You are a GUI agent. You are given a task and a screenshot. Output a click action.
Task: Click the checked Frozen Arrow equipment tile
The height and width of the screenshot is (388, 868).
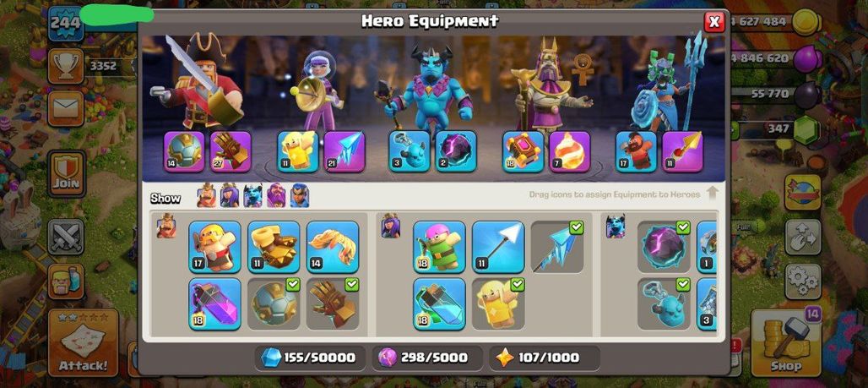(557, 247)
